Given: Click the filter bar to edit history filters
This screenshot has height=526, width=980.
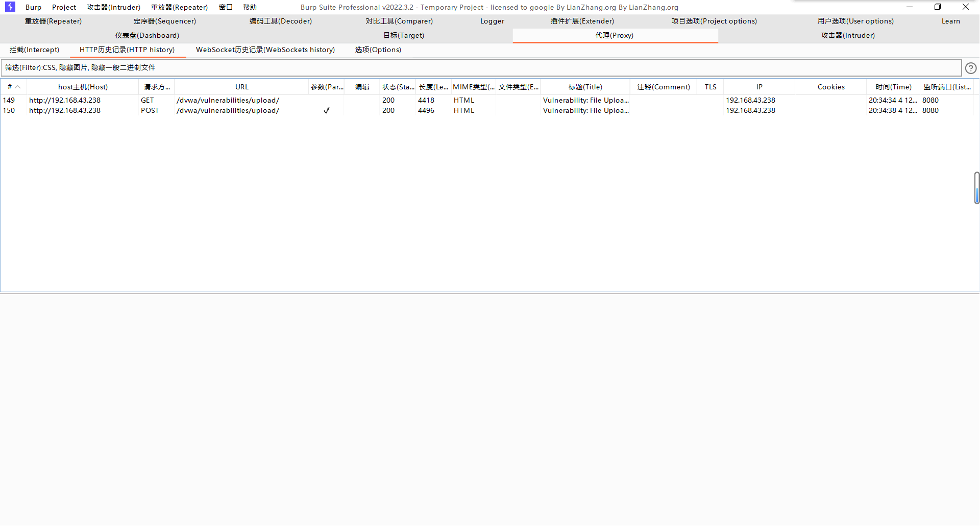Looking at the screenshot, I should point(481,68).
